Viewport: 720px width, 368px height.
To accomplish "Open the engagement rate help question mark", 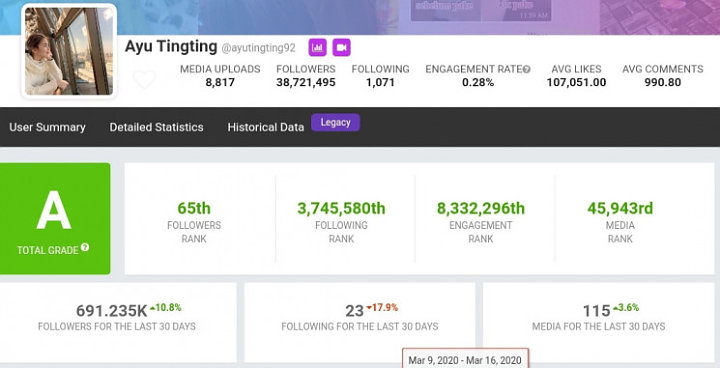I will pos(527,69).
